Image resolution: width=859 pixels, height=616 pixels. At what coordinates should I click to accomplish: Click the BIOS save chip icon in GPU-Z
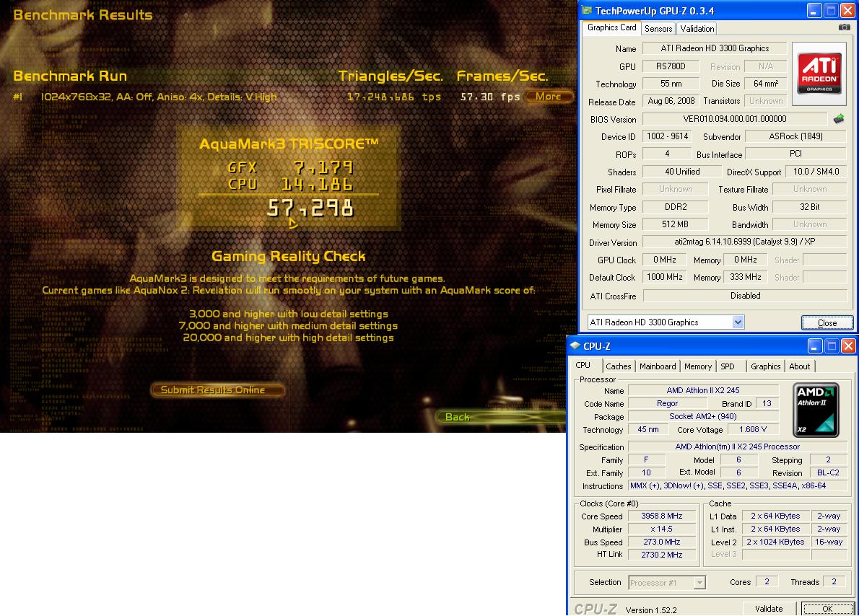click(x=839, y=119)
